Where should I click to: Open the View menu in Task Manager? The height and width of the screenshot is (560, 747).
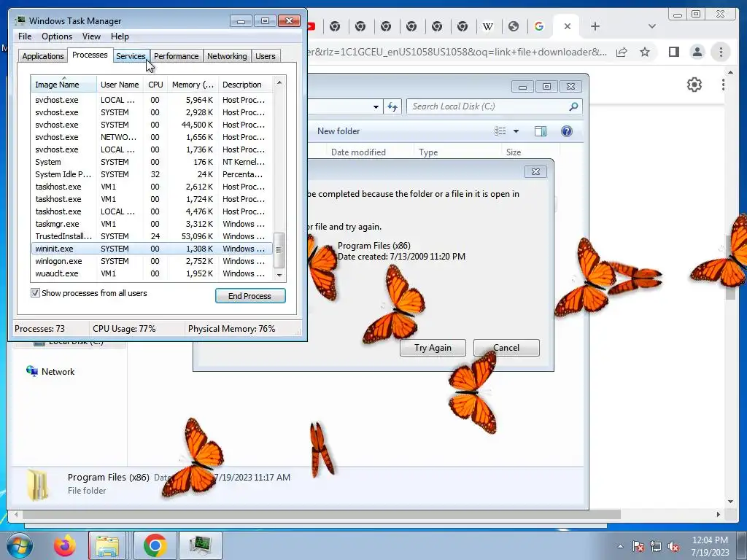pos(91,36)
